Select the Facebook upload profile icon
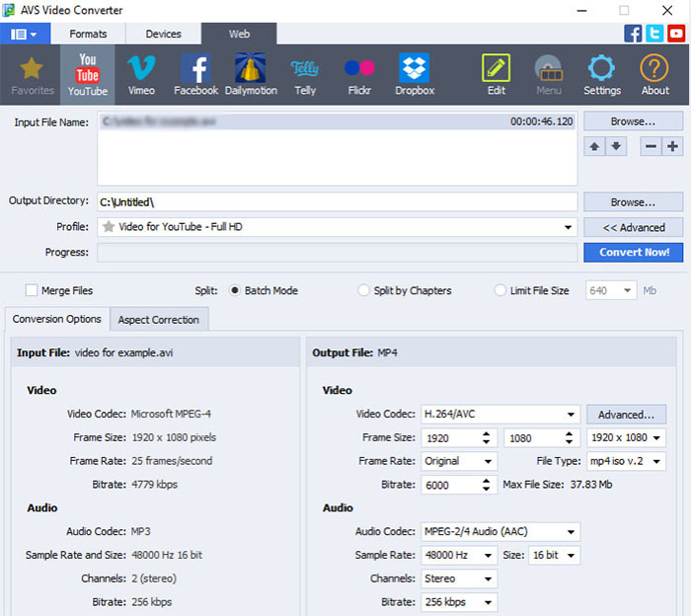The width and height of the screenshot is (691, 616). click(195, 75)
